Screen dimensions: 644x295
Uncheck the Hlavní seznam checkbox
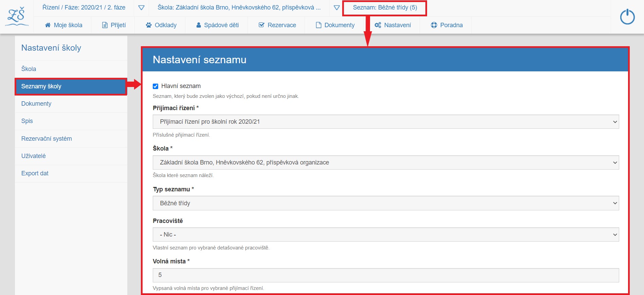coord(155,86)
